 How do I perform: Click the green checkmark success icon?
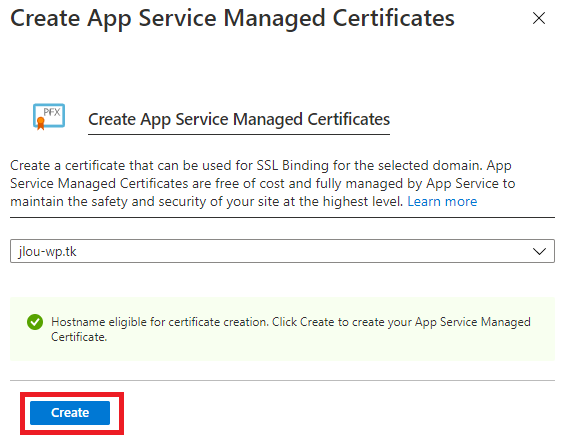click(35, 322)
